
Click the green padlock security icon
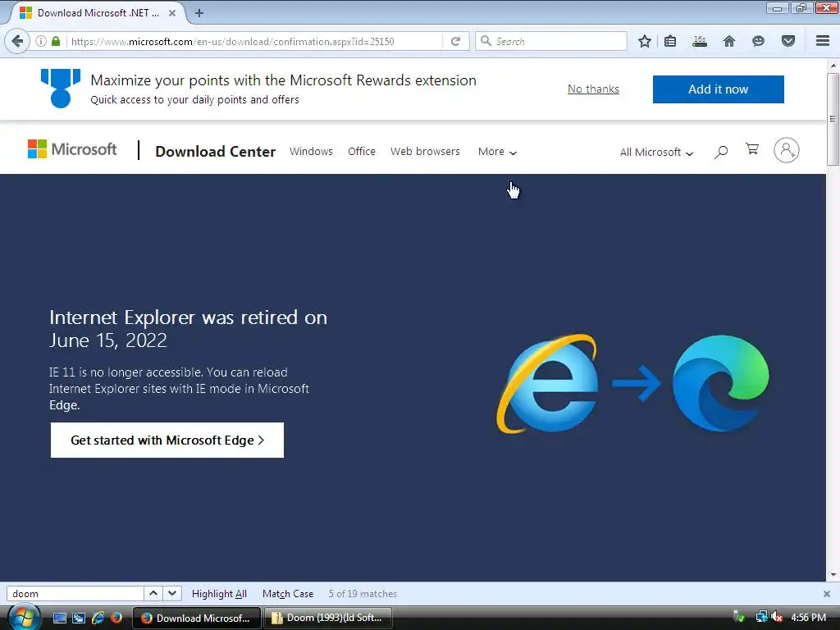(x=56, y=41)
